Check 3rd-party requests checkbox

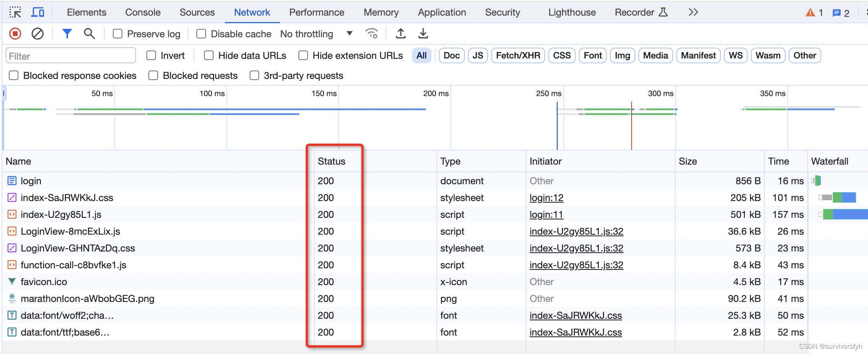pyautogui.click(x=254, y=75)
